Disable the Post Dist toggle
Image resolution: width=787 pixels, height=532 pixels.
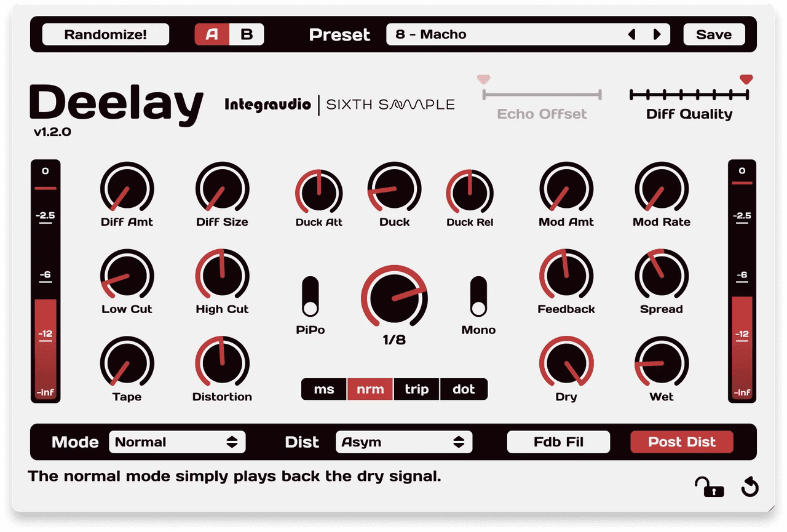pyautogui.click(x=681, y=442)
